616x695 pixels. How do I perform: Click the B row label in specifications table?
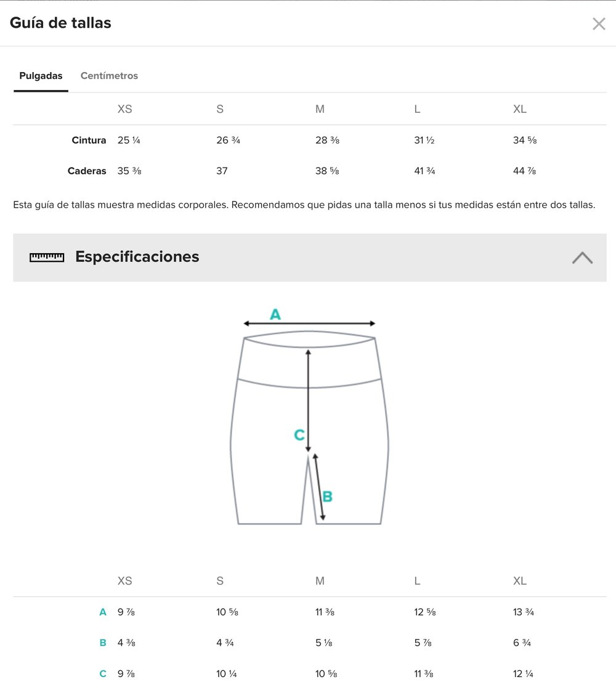103,643
